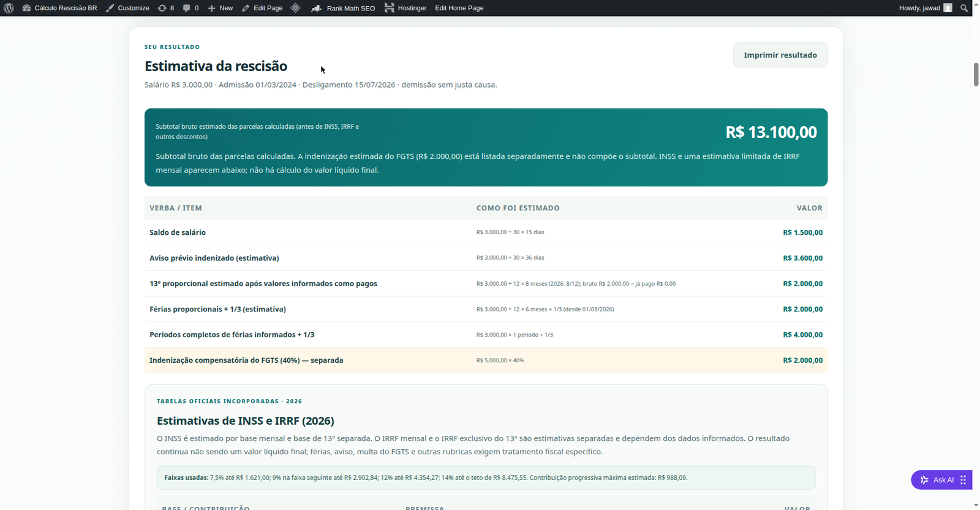This screenshot has height=510, width=980.
Task: Click the Imprimir resultado button
Action: (780, 55)
